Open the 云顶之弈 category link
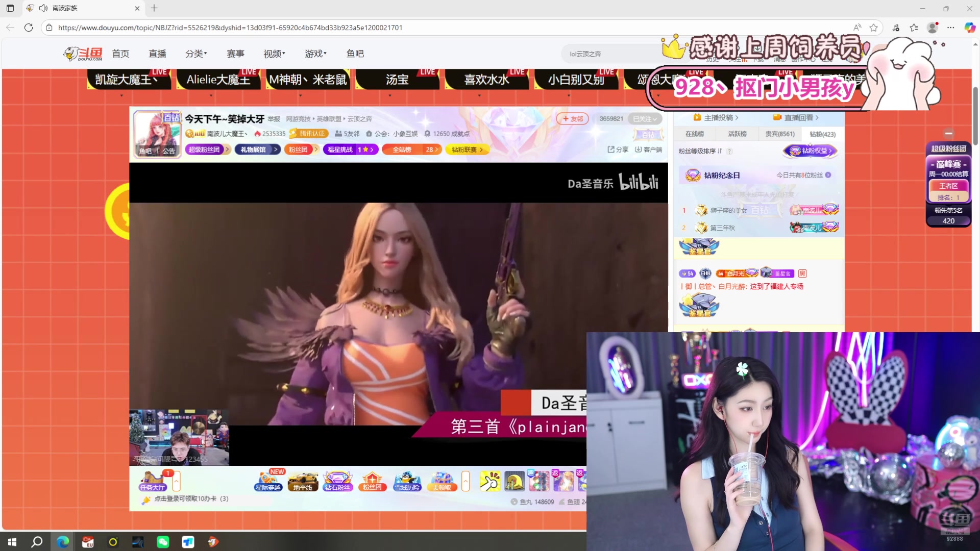This screenshot has height=551, width=980. pos(360,119)
